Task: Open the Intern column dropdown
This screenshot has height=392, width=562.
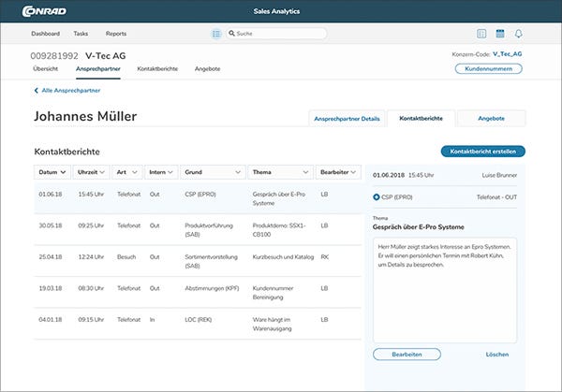Action: point(161,172)
